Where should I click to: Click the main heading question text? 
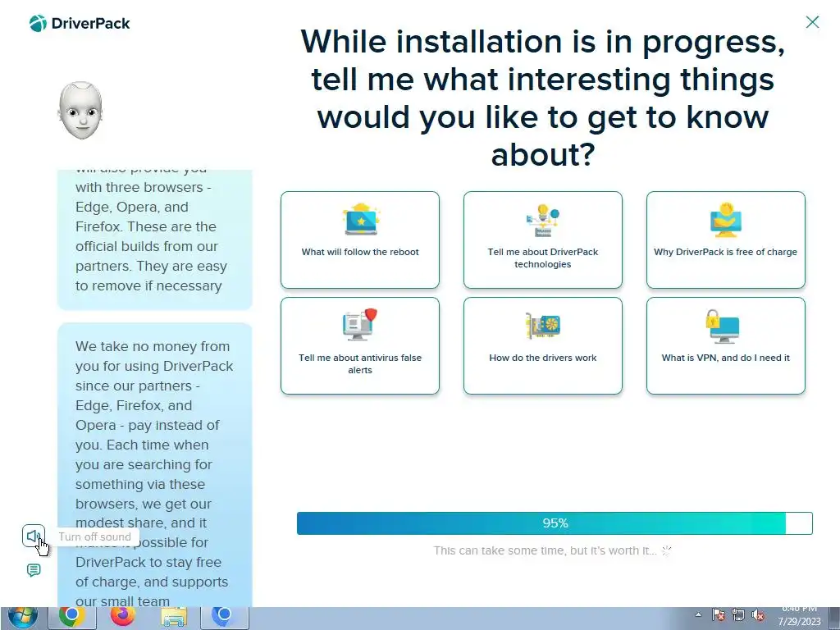coord(543,98)
